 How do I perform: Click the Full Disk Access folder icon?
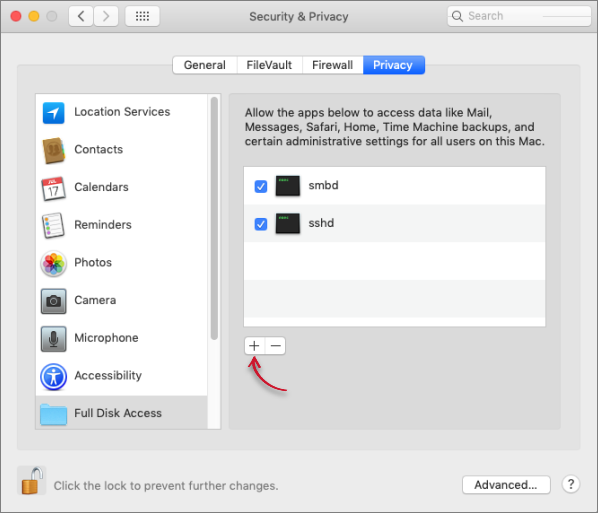coord(53,414)
